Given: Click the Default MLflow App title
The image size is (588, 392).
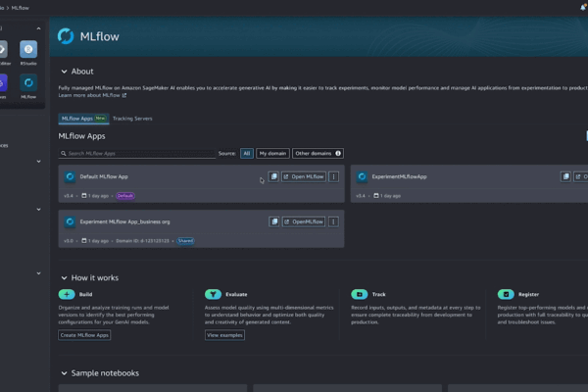Looking at the screenshot, I should point(104,176).
